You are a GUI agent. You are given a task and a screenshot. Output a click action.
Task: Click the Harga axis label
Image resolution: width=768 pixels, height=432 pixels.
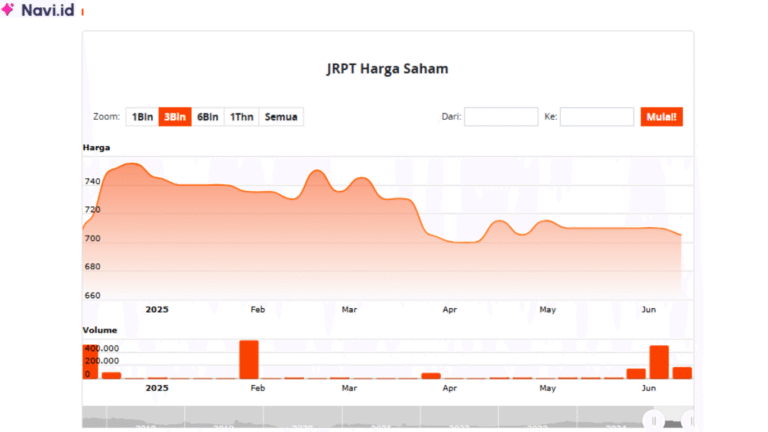[96, 147]
